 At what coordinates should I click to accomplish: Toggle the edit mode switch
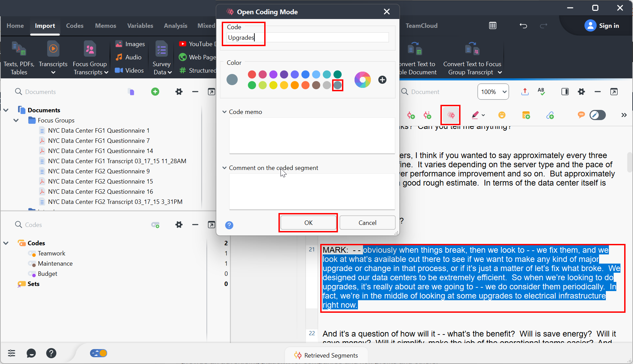[598, 115]
